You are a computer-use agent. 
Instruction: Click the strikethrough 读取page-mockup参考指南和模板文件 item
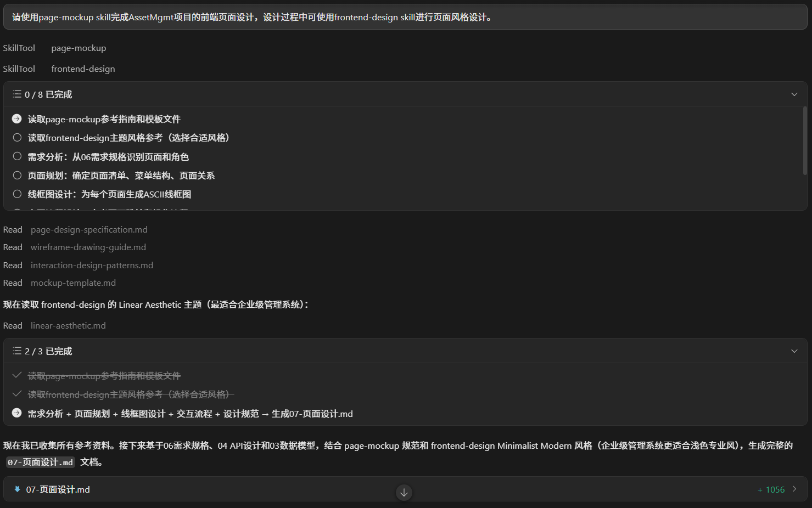pyautogui.click(x=104, y=376)
